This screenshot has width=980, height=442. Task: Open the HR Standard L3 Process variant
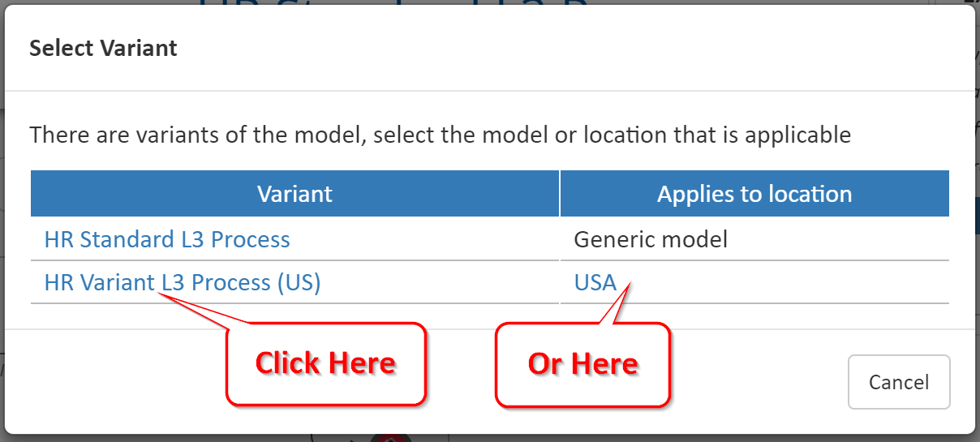[x=167, y=240]
